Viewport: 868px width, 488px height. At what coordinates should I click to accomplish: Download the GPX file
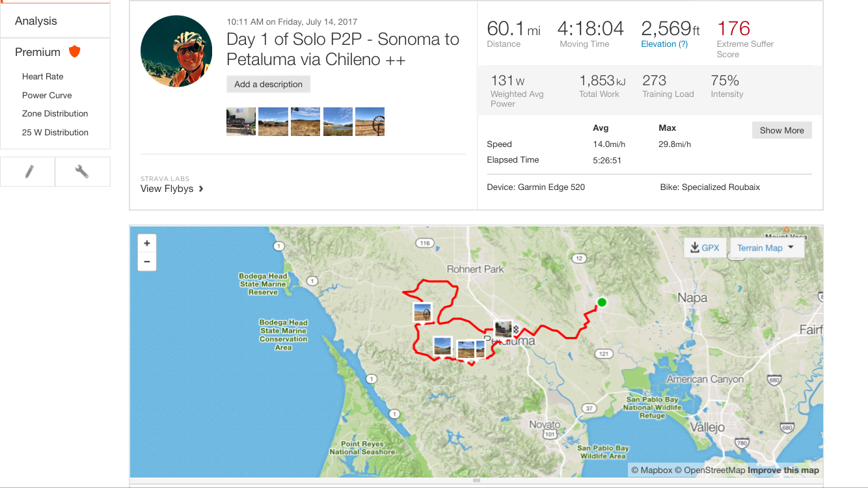click(x=705, y=248)
